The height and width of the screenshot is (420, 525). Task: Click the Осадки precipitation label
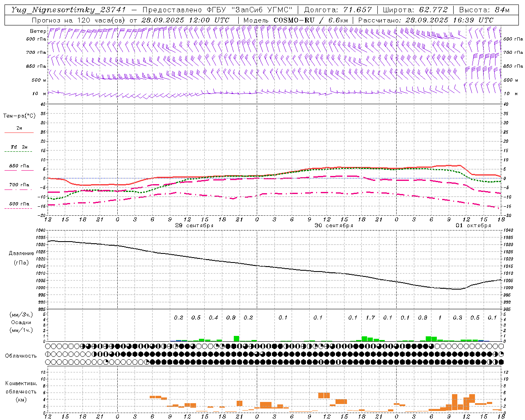21,322
